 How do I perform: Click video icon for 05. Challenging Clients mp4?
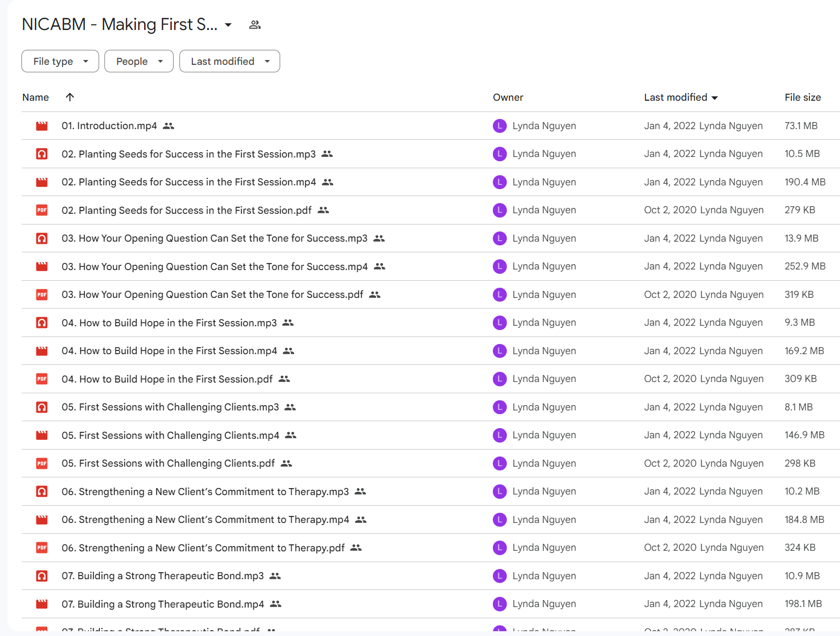(x=42, y=435)
